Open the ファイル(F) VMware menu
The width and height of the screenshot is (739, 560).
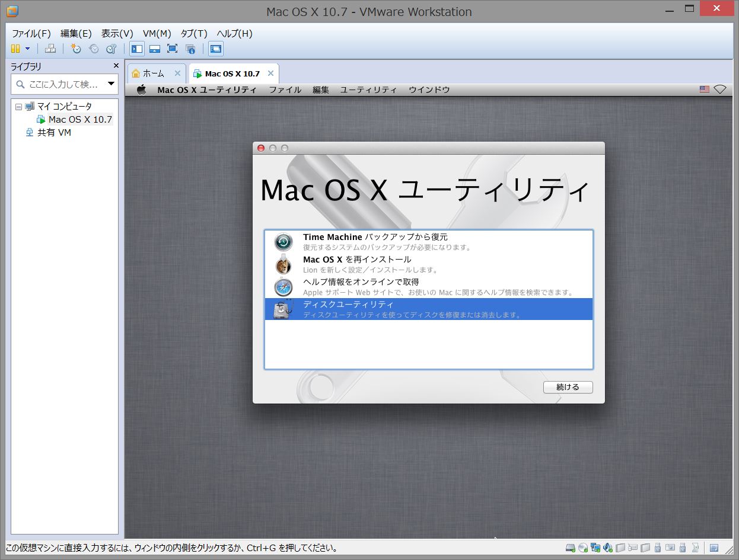pos(31,33)
